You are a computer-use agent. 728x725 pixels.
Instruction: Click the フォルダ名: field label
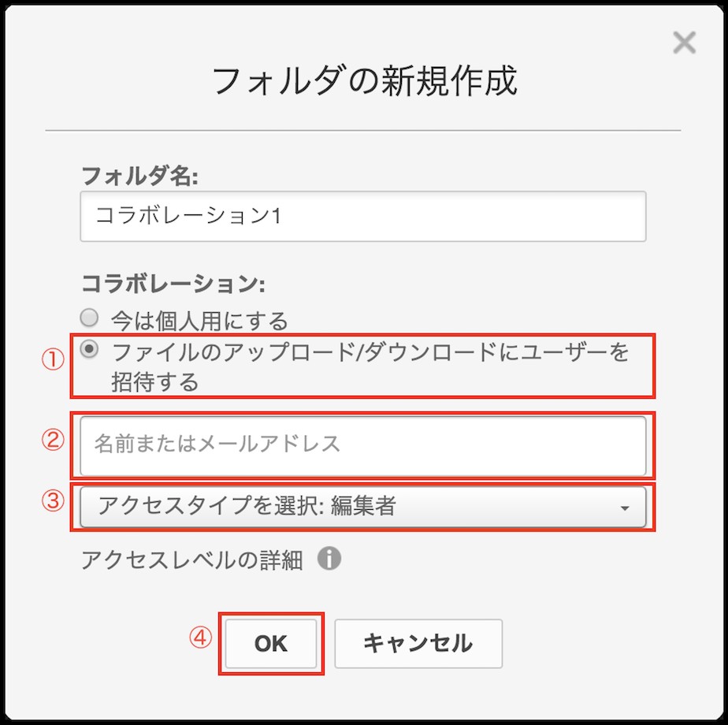[139, 177]
